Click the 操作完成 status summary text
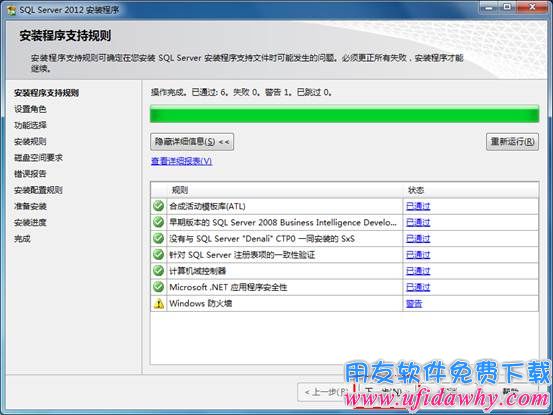The width and height of the screenshot is (553, 415). pyautogui.click(x=241, y=92)
